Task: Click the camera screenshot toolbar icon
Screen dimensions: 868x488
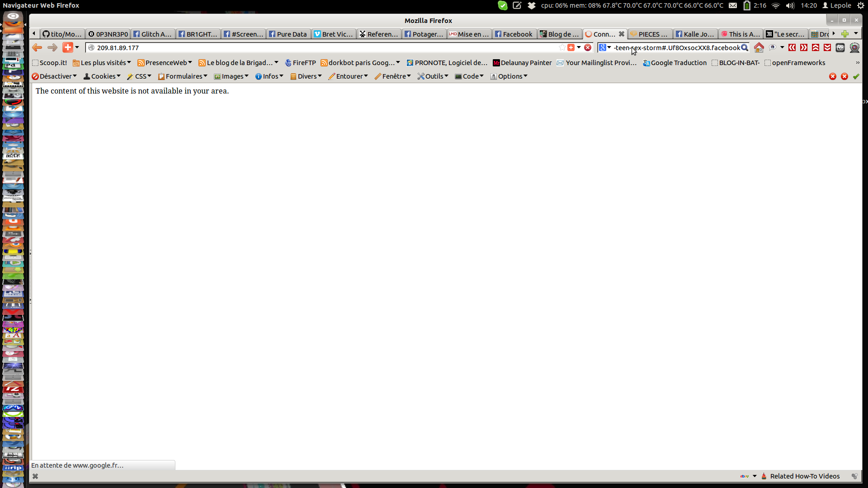Action: click(x=840, y=47)
